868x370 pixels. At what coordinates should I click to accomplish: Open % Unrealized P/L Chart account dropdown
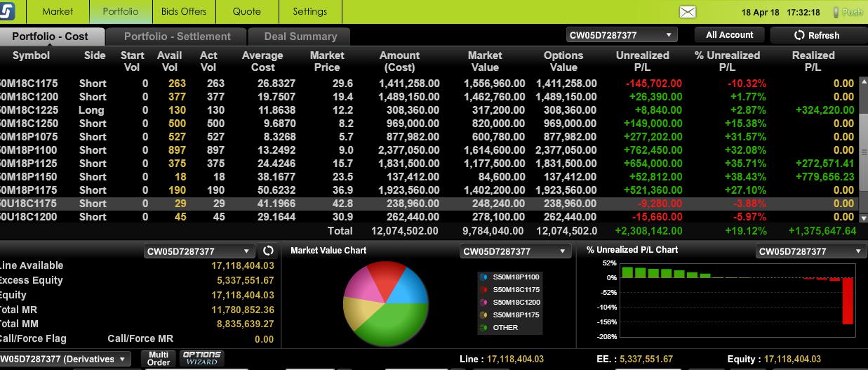[x=812, y=251]
